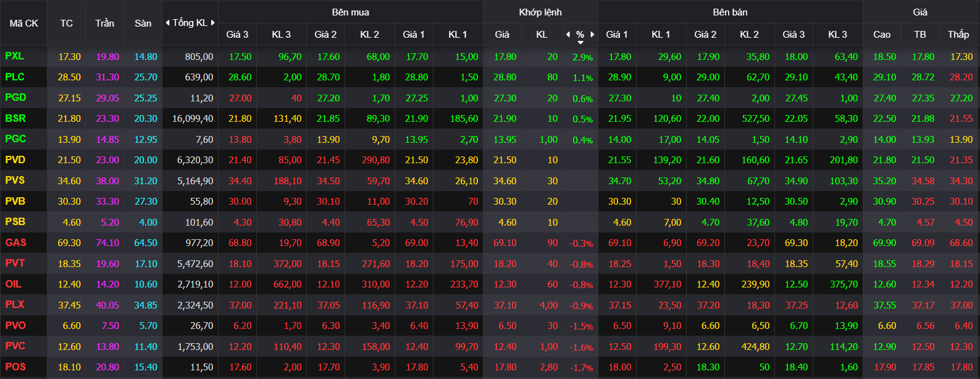
Task: Open stock symbol PGD
Action: [16, 98]
